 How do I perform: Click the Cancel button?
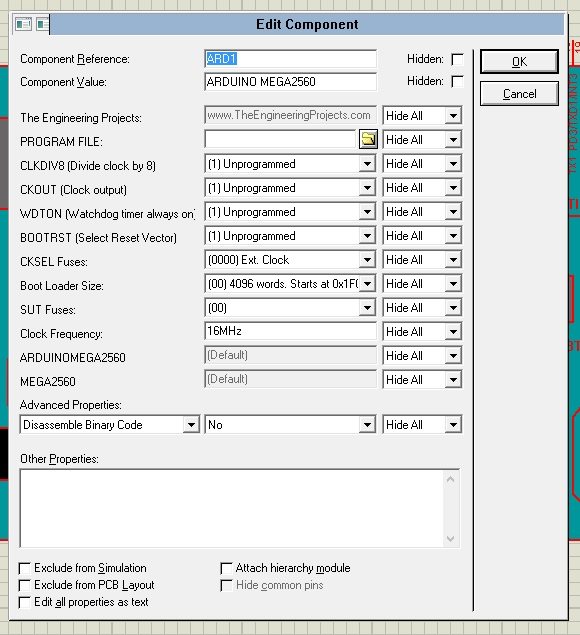(x=519, y=94)
